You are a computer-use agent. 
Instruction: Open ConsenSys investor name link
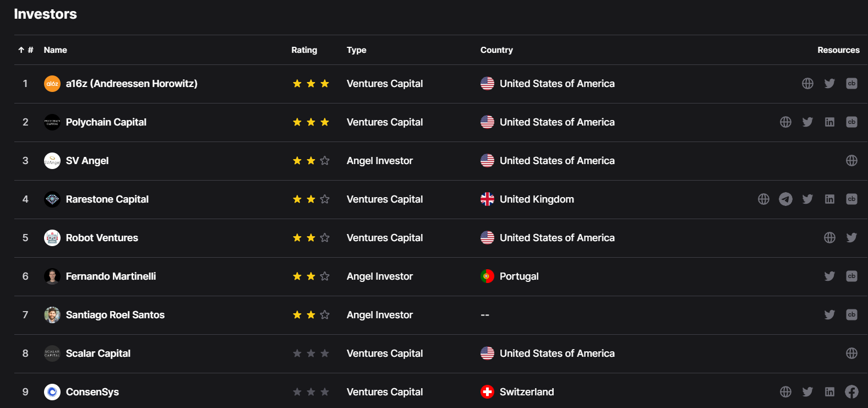pos(92,392)
